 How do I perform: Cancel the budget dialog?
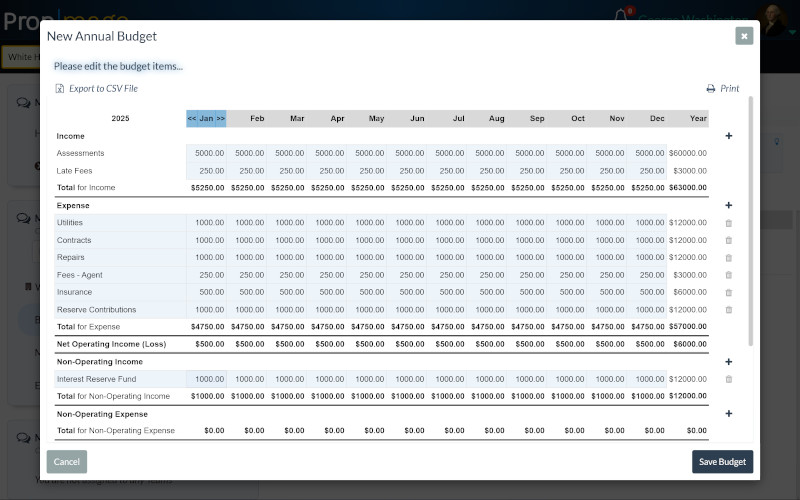coord(66,462)
